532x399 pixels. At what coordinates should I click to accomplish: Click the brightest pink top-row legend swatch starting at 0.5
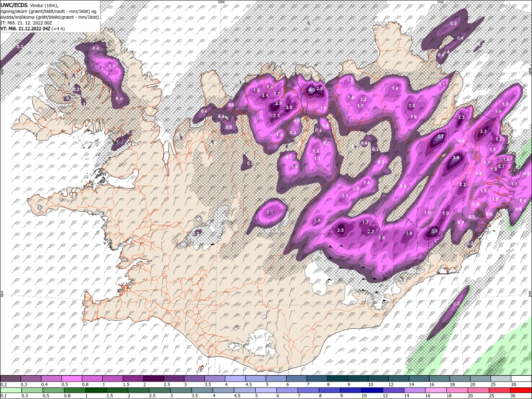[x=71, y=379]
